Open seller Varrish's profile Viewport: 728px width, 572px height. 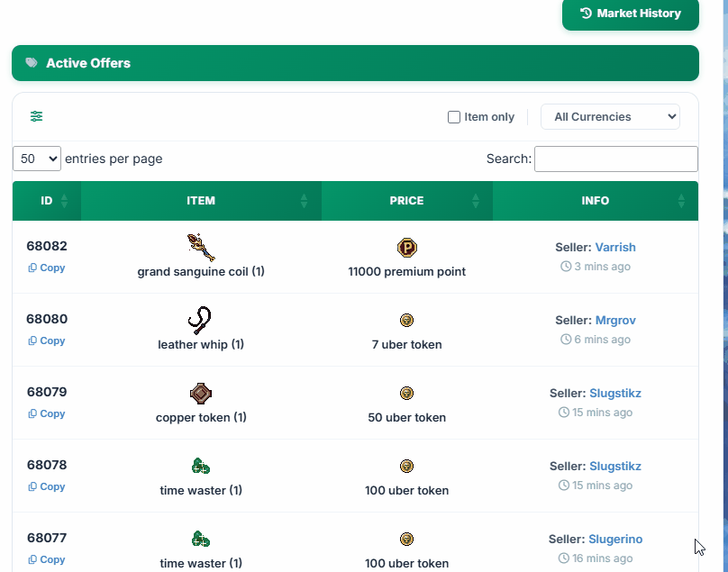[615, 247]
